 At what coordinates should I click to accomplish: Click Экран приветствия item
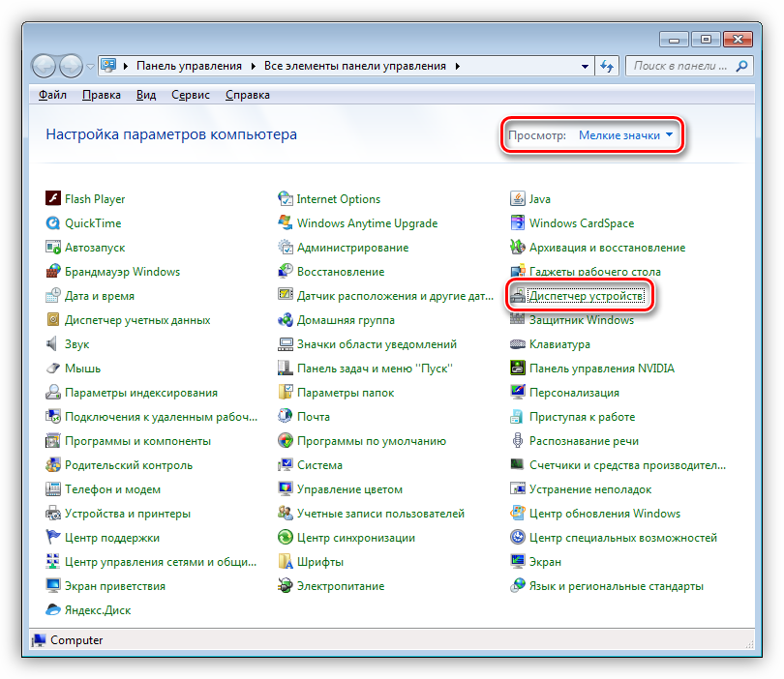[x=106, y=585]
